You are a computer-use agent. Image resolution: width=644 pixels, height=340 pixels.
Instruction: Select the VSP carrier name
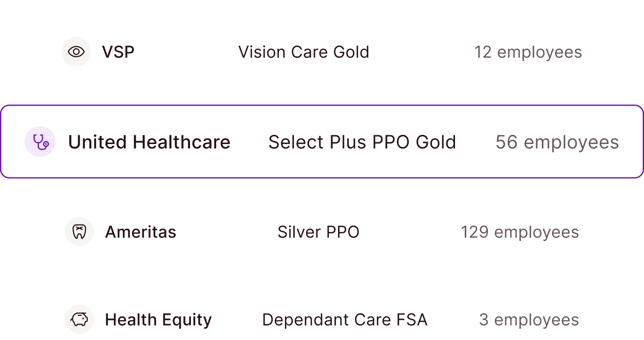click(118, 52)
